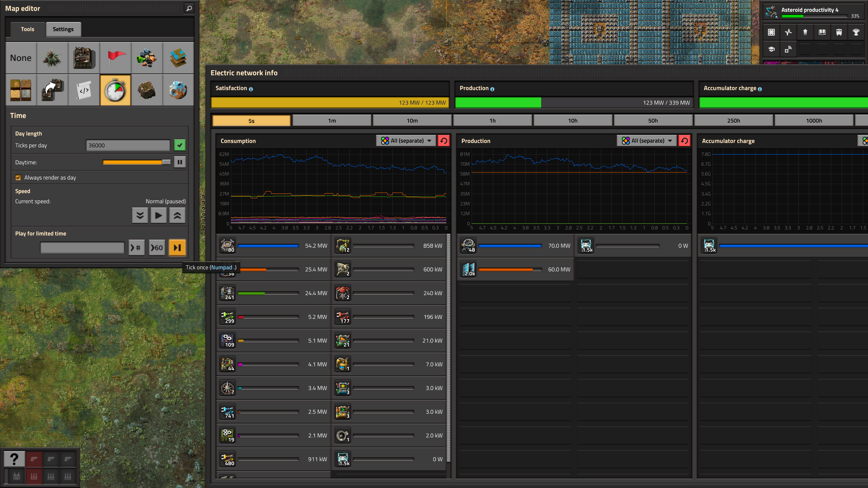Viewport: 868px width, 488px height.
Task: Reset the Consumption graph red button
Action: 443,141
